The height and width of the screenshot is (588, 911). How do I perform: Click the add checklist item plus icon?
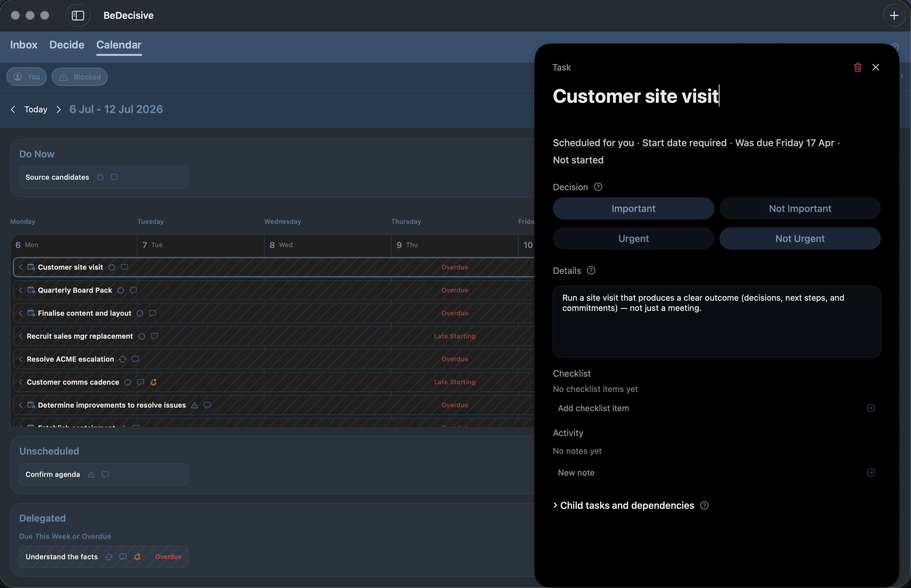(870, 408)
